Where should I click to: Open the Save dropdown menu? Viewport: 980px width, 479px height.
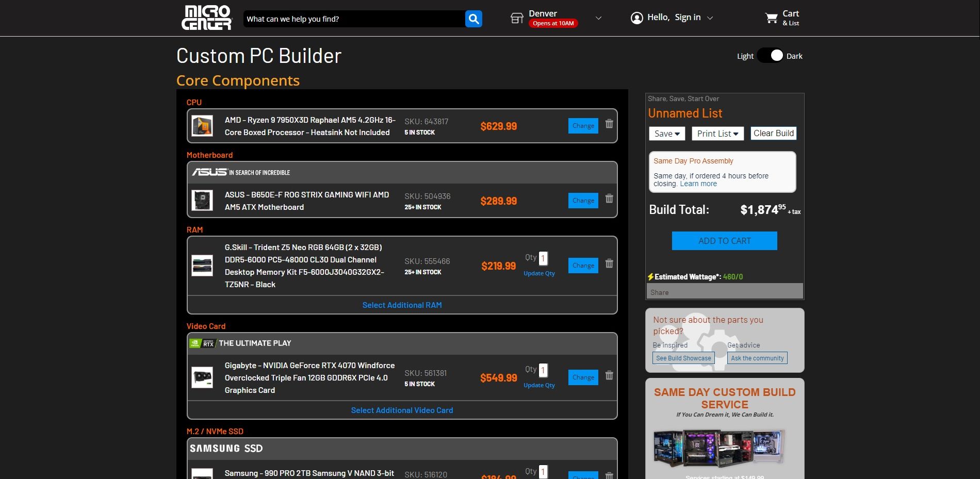click(x=666, y=134)
